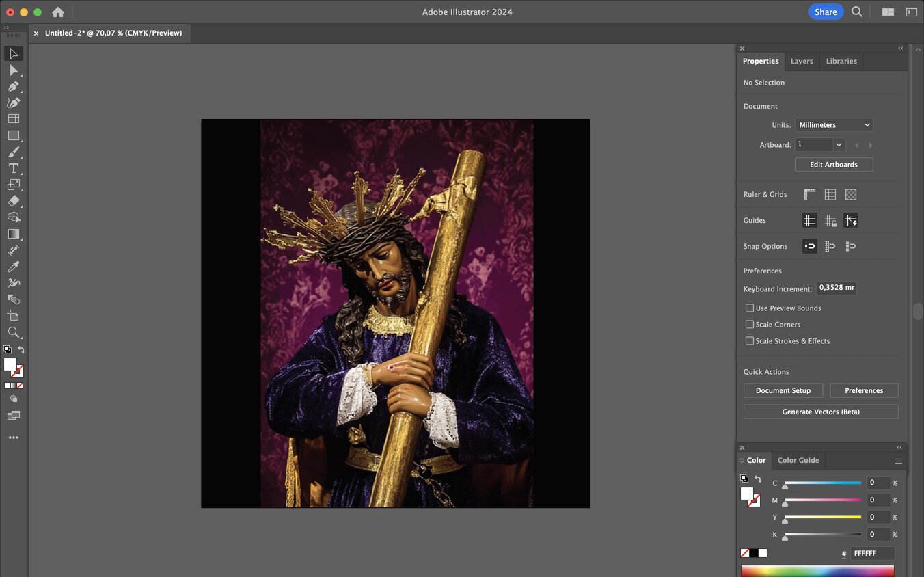
Task: Go to the Home screen
Action: 58,12
